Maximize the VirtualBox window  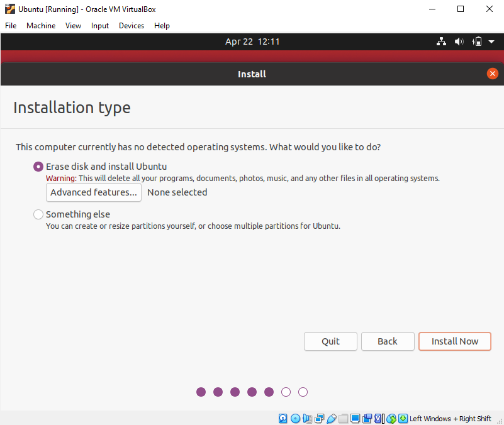[x=461, y=9]
